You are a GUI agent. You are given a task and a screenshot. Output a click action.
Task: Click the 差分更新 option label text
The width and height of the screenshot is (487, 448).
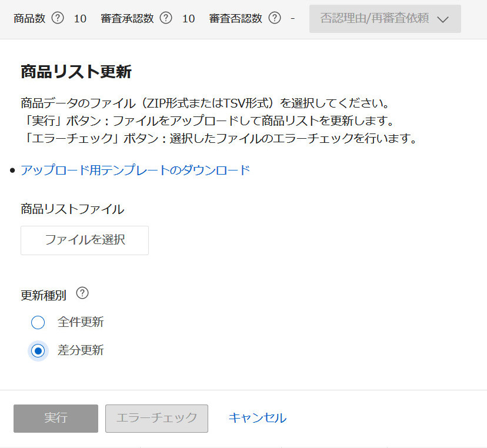tap(81, 350)
